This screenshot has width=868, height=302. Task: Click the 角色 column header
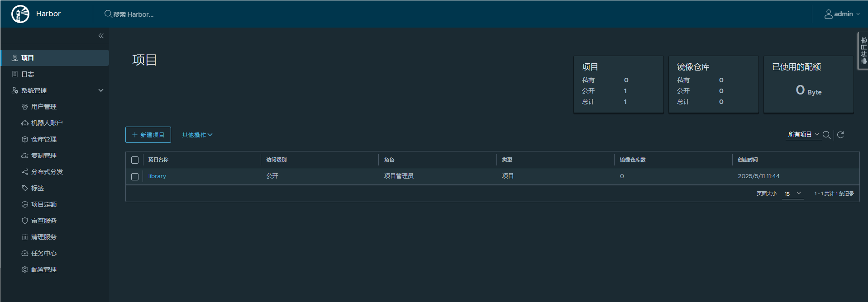pos(389,160)
